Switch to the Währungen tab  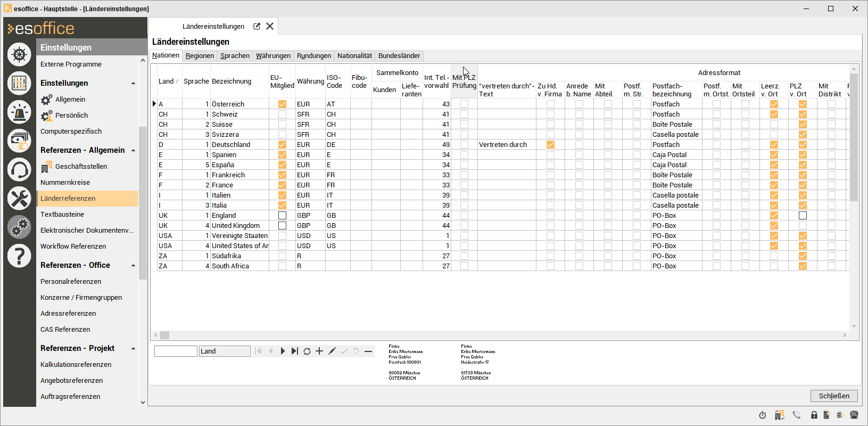click(x=273, y=56)
